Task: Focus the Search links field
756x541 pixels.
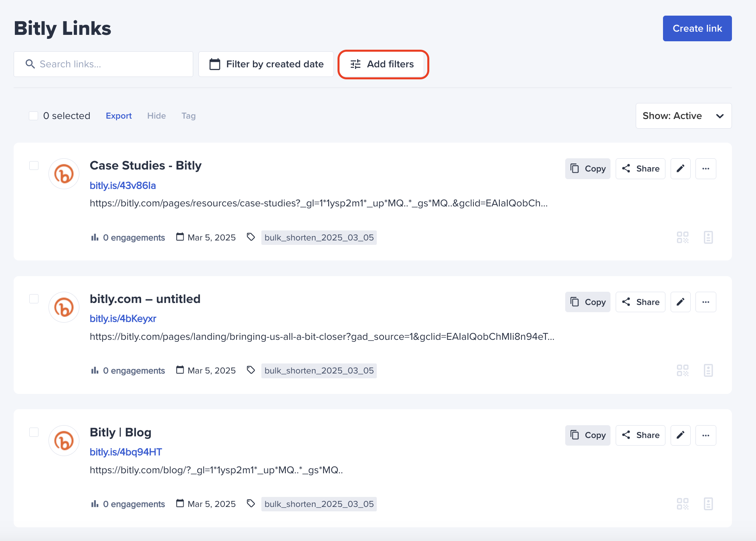Action: coord(103,64)
